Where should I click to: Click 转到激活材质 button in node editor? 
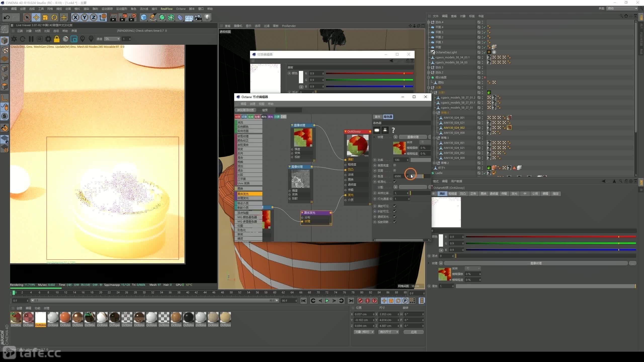[246, 110]
